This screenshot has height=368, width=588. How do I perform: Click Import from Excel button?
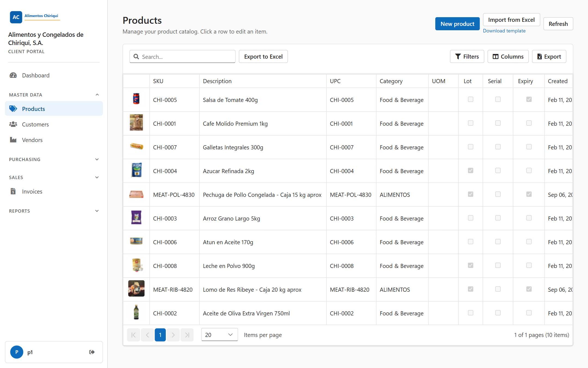pyautogui.click(x=511, y=20)
